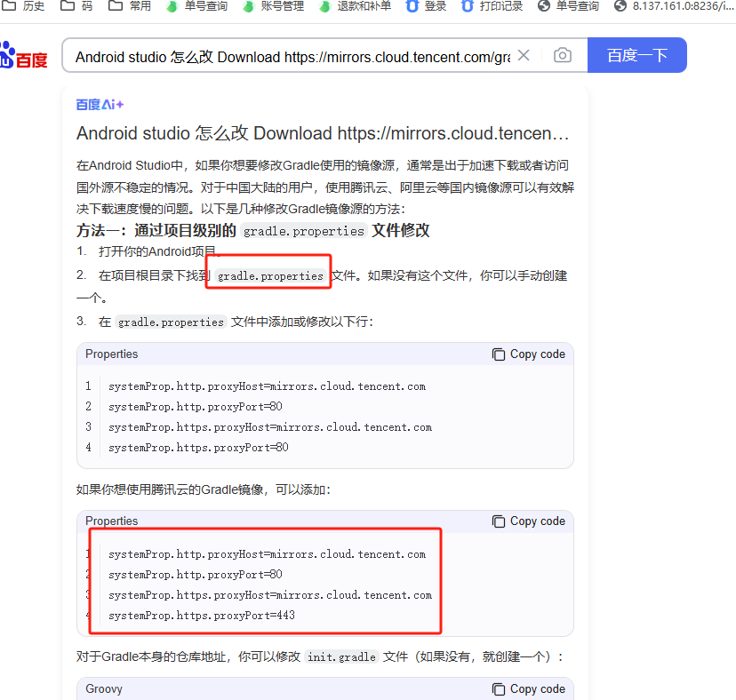Click gradle.properties in step 2
The width and height of the screenshot is (736, 700).
pos(270,276)
